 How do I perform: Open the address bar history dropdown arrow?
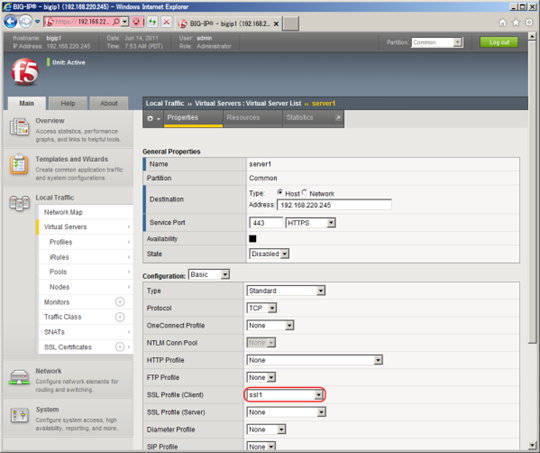point(125,22)
